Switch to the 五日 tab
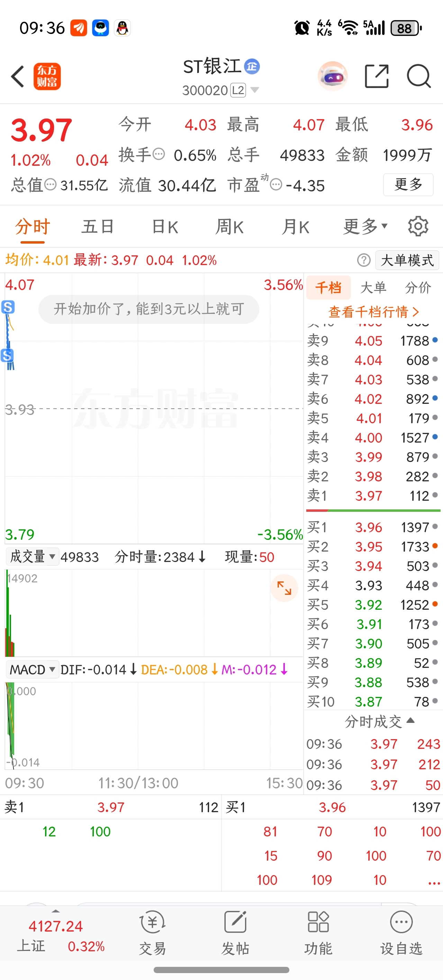Image resolution: width=443 pixels, height=980 pixels. [98, 227]
